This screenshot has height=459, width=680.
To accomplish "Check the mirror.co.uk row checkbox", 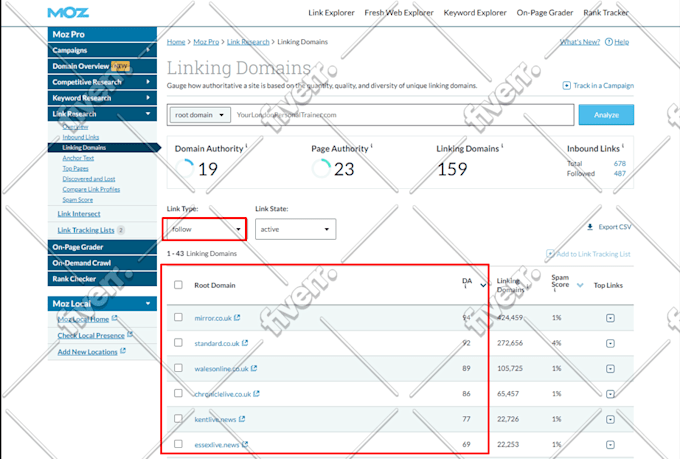I will pyautogui.click(x=178, y=317).
